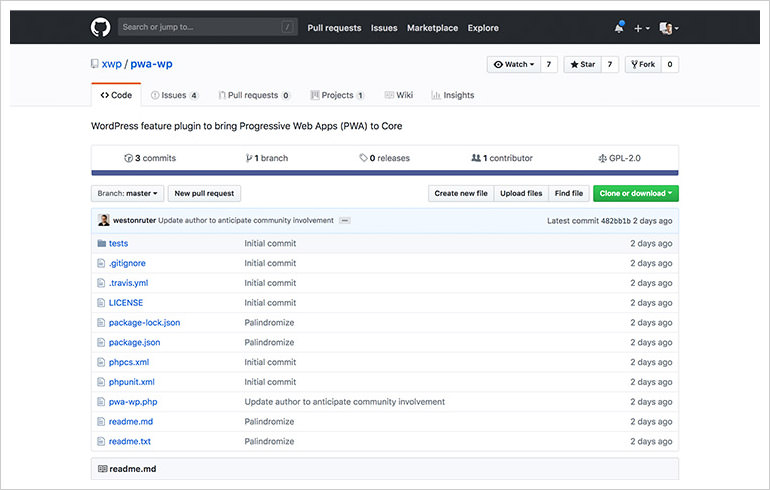770x490 pixels.
Task: Fork the repository
Action: click(641, 65)
